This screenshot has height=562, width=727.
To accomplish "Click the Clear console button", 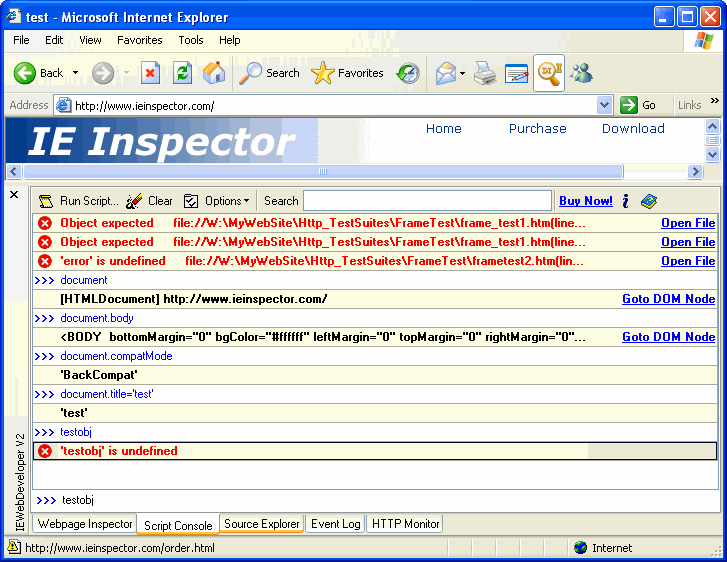I will point(150,201).
